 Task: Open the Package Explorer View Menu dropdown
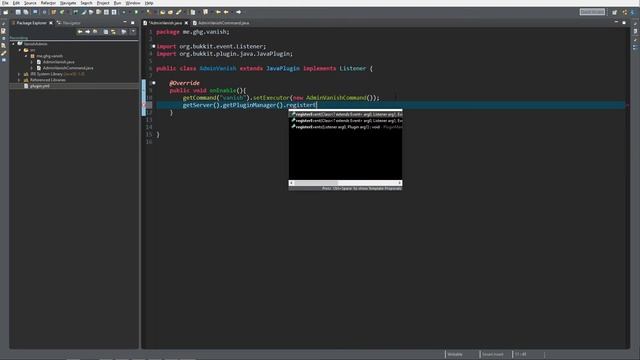133,31
